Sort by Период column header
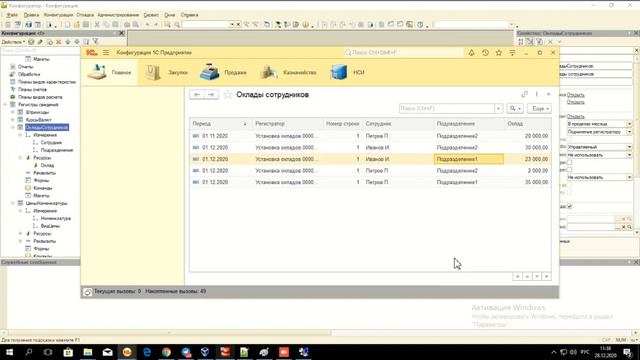Image resolution: width=640 pixels, height=360 pixels. click(x=220, y=124)
